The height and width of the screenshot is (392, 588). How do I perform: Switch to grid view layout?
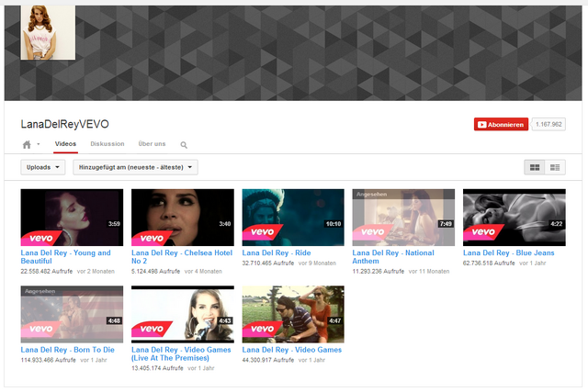tap(535, 167)
